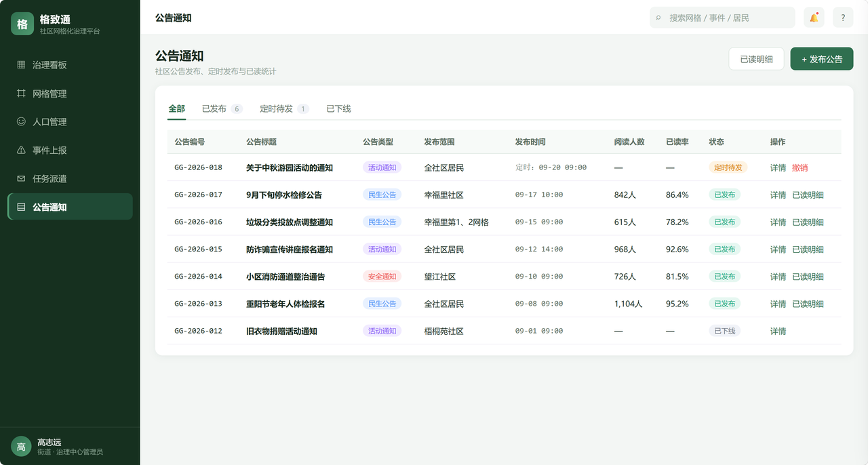Open 已读明细 for GG-2026-015

point(808,249)
